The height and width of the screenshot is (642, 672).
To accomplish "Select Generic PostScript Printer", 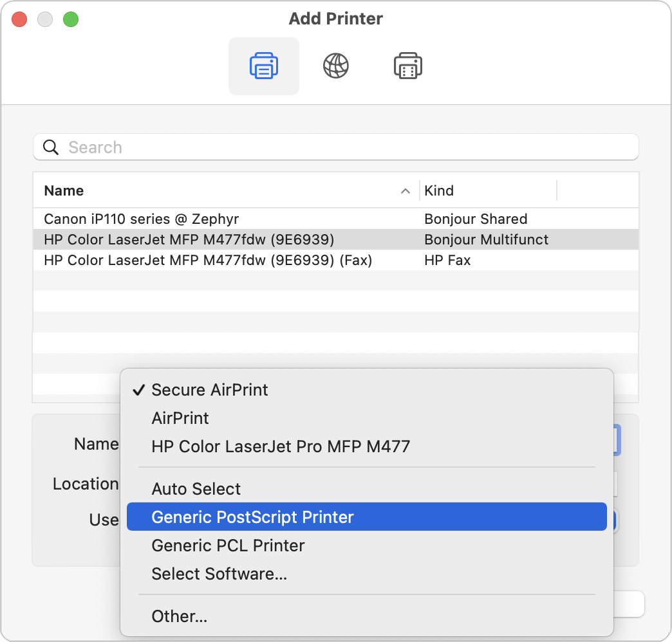I will (367, 517).
